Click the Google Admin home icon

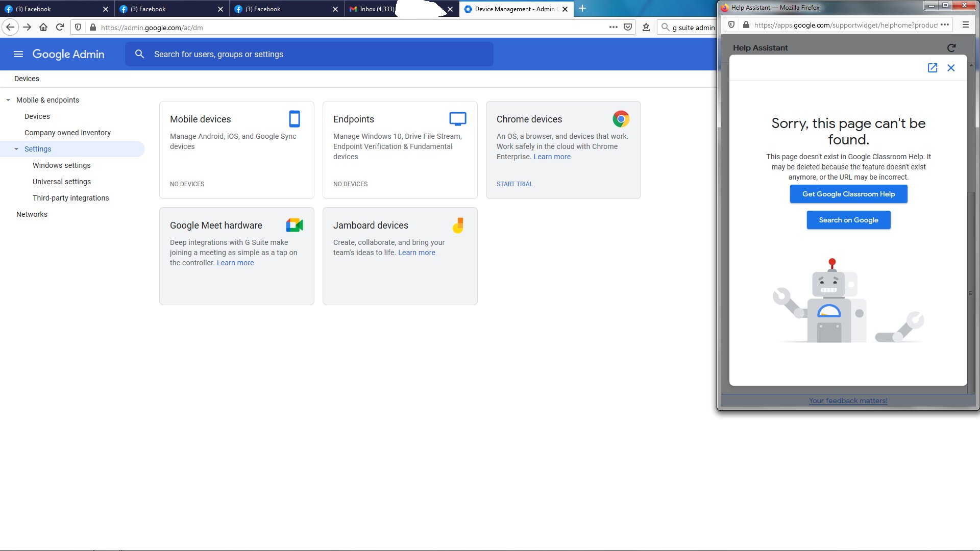[68, 54]
